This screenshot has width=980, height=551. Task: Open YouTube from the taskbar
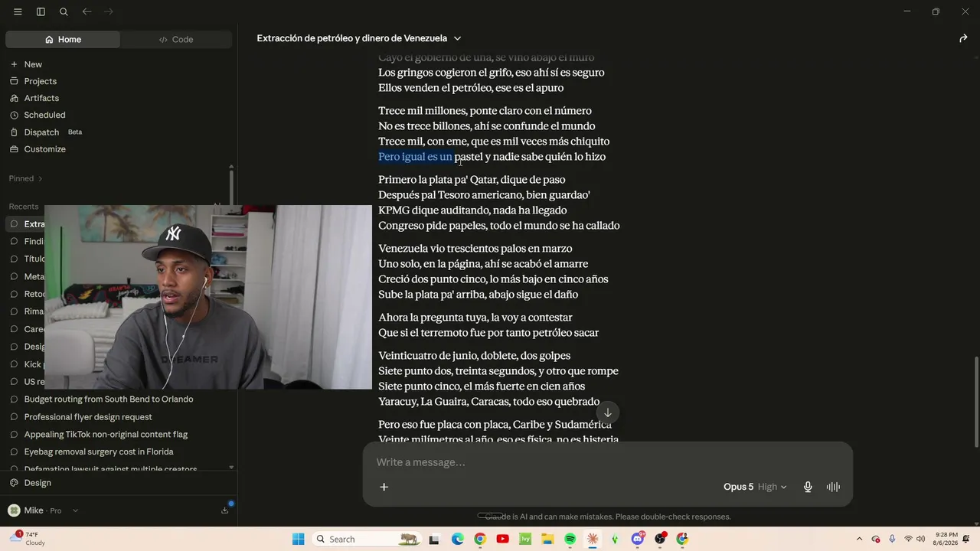[502, 539]
